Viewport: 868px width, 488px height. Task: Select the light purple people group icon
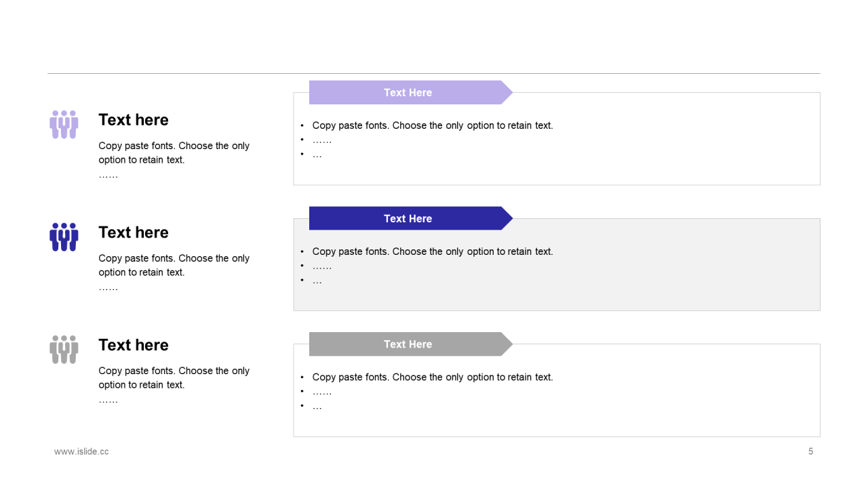coord(64,125)
